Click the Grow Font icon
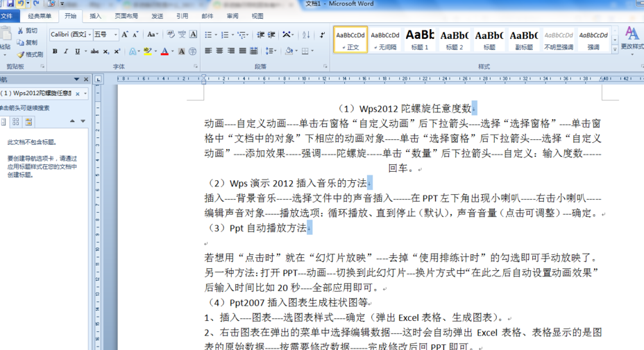The height and width of the screenshot is (350, 644). coord(125,35)
